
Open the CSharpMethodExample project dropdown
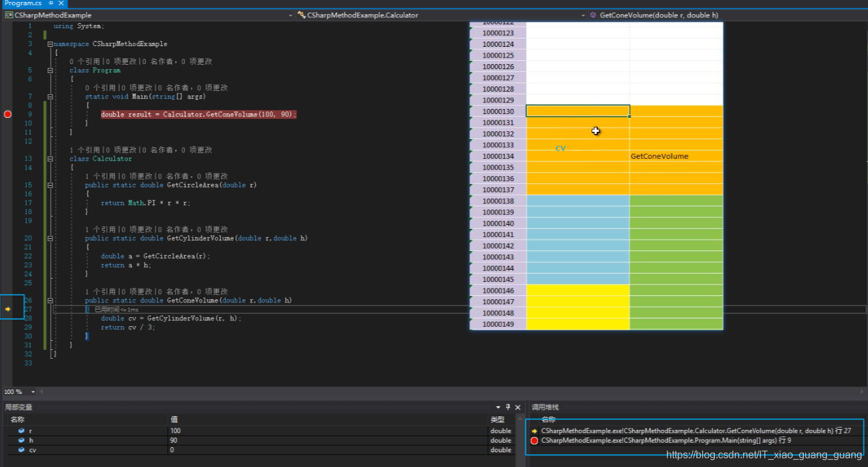tap(290, 15)
